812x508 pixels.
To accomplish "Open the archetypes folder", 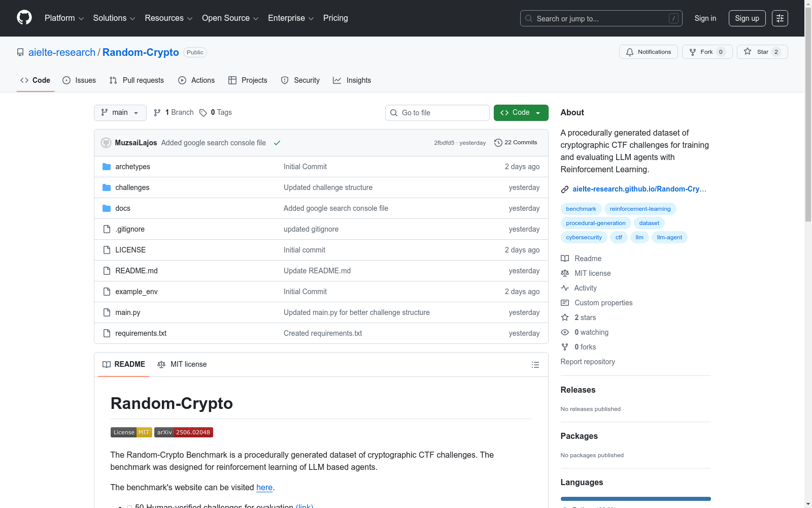I will pyautogui.click(x=132, y=167).
